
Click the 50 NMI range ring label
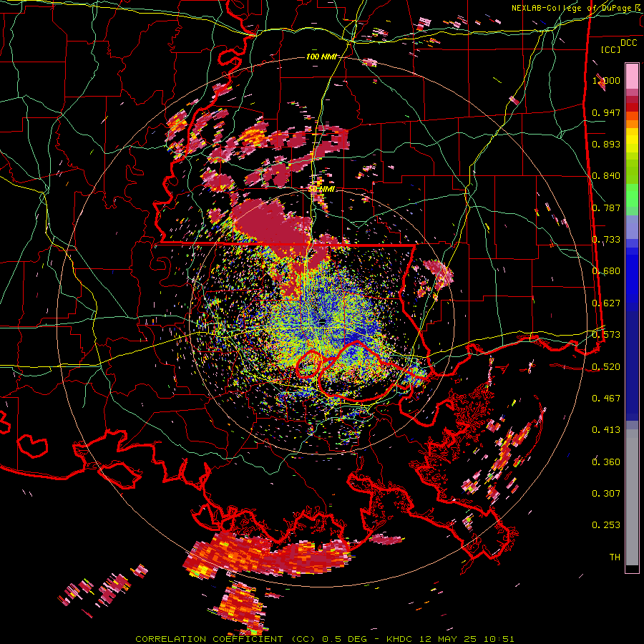(x=321, y=189)
